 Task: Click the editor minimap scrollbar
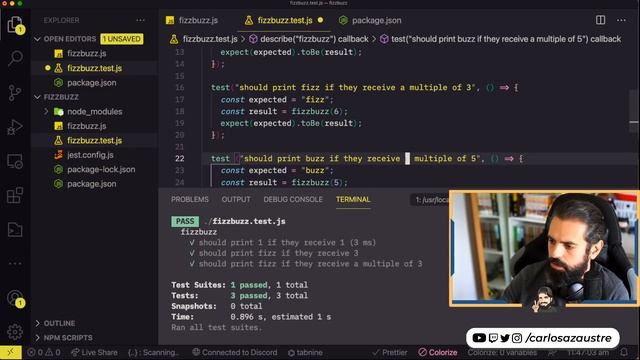pyautogui.click(x=633, y=110)
